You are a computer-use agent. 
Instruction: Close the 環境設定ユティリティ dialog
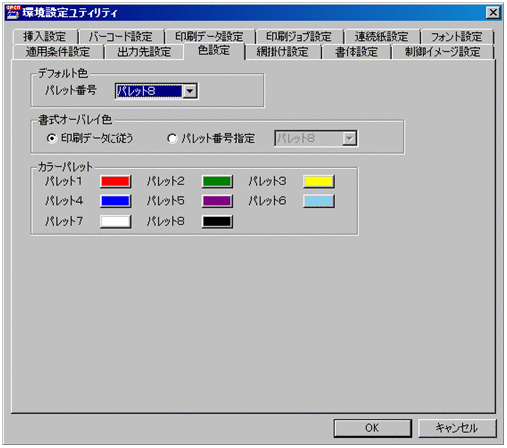pos(493,13)
